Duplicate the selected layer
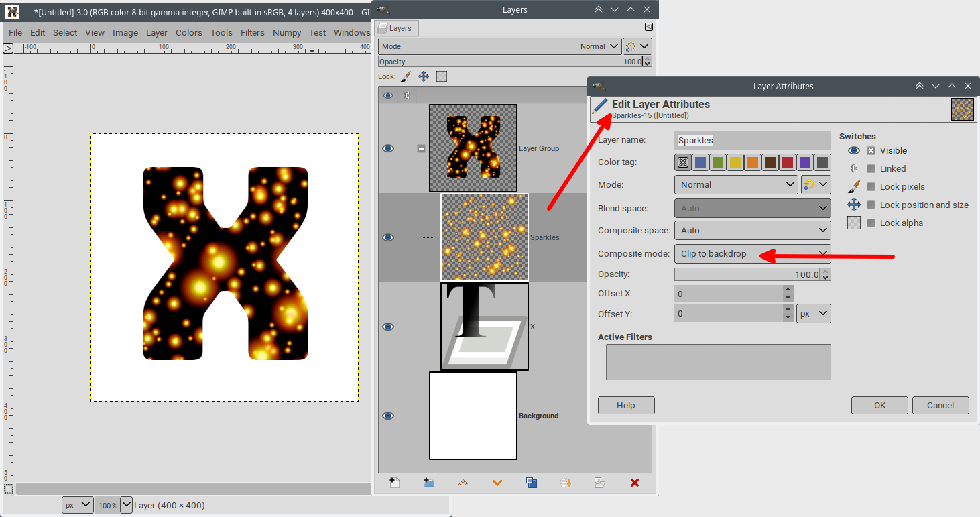The height and width of the screenshot is (517, 980). (x=532, y=483)
